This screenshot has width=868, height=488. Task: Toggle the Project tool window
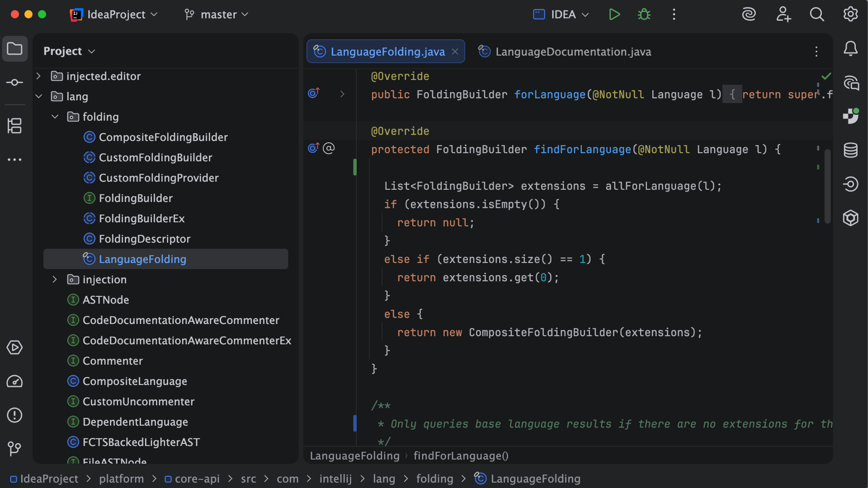coord(15,49)
